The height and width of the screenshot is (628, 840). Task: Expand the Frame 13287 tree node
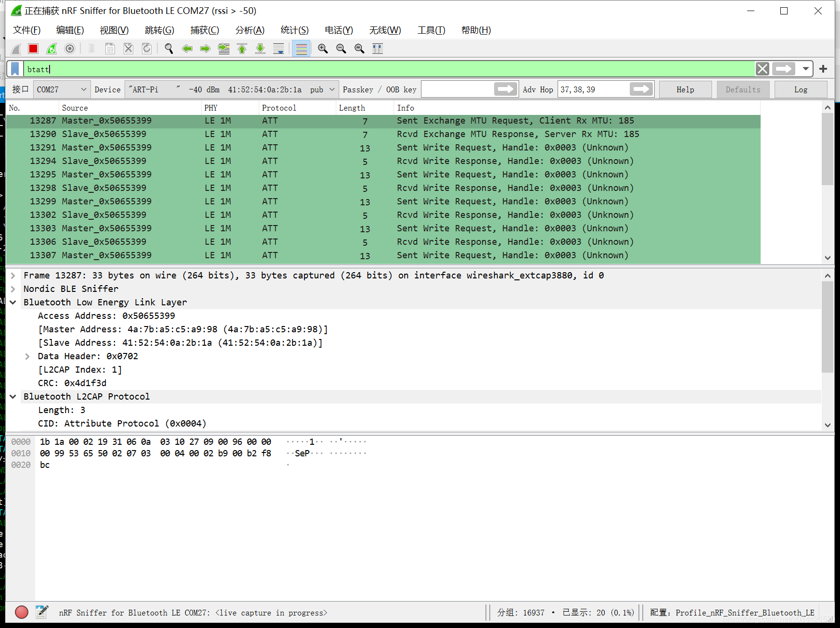(13, 276)
